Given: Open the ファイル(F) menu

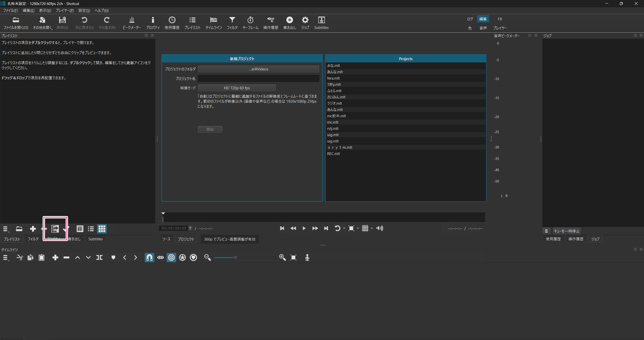Looking at the screenshot, I should [x=11, y=10].
